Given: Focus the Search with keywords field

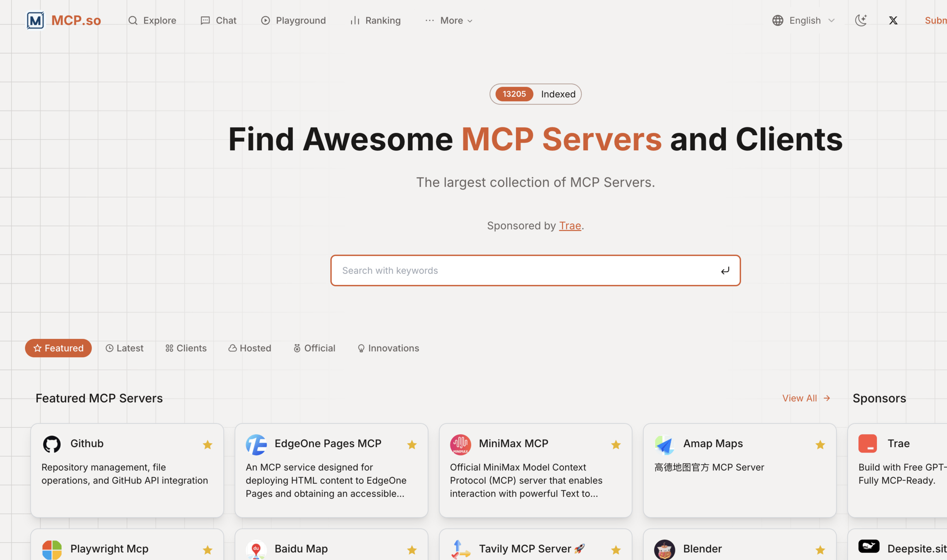Looking at the screenshot, I should pos(527,270).
